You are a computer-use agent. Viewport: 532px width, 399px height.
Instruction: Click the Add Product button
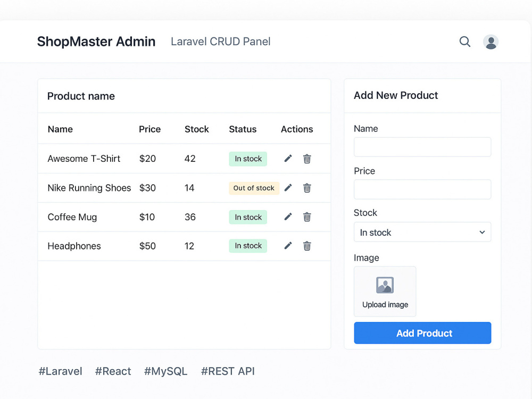click(422, 333)
